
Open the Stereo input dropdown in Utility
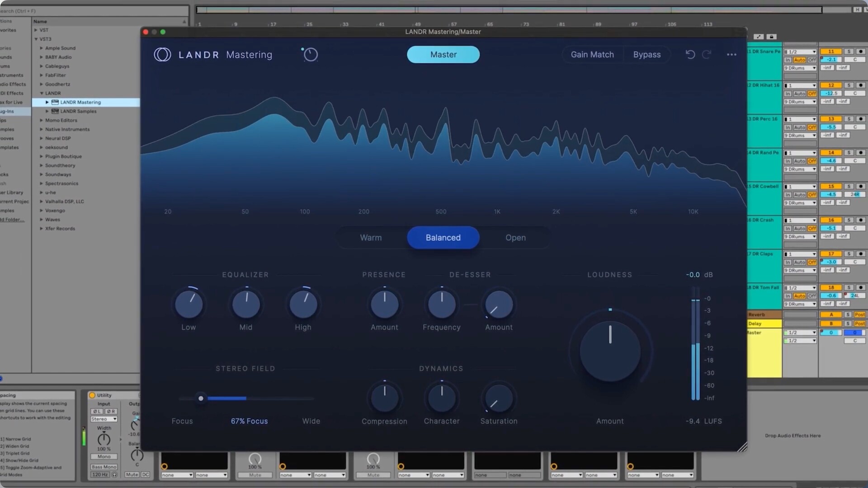104,419
